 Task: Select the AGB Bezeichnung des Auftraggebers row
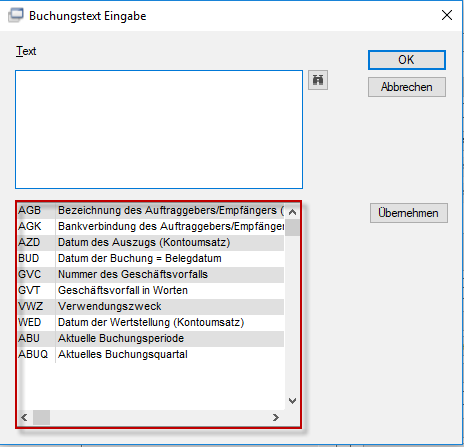151,211
